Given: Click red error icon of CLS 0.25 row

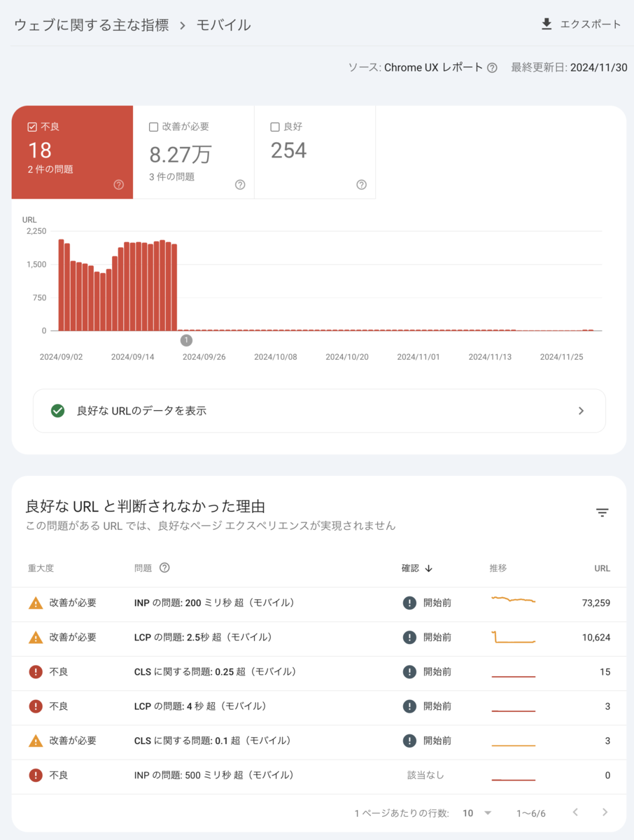Looking at the screenshot, I should click(x=36, y=672).
